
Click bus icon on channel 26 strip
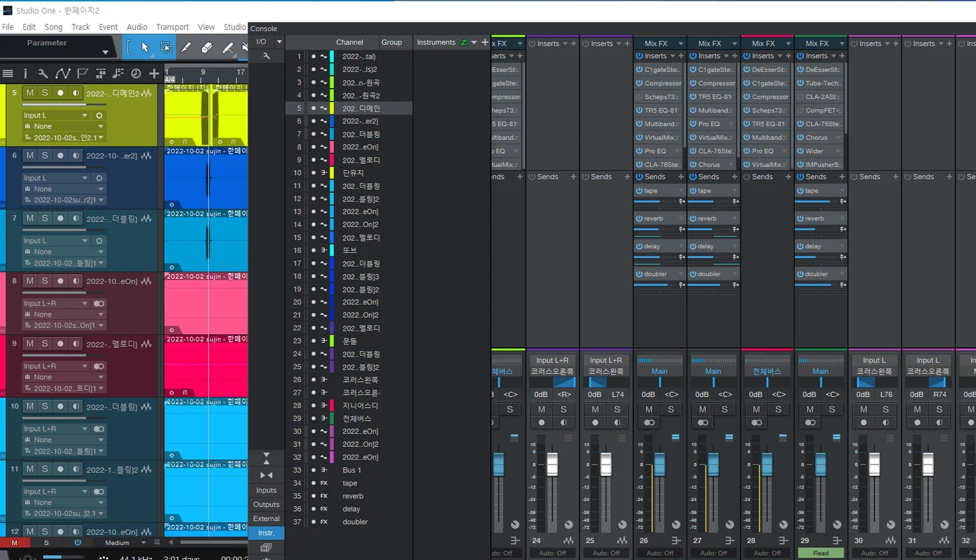click(x=676, y=541)
